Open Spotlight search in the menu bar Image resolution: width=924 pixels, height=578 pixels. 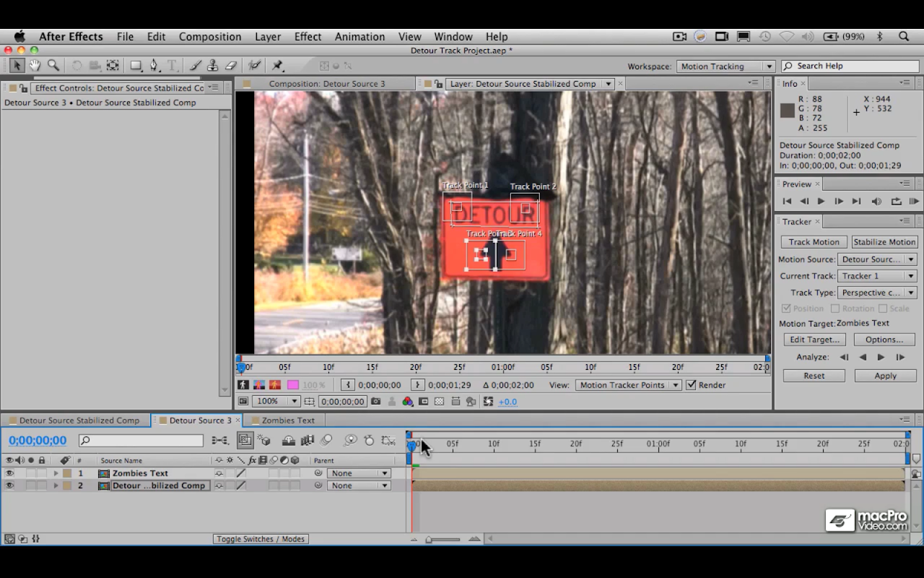coord(904,36)
